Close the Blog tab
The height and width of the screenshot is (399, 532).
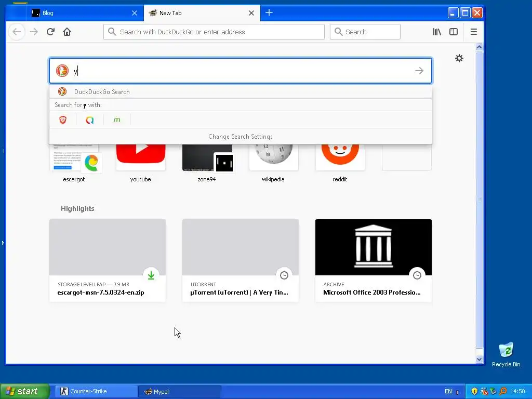pyautogui.click(x=135, y=13)
